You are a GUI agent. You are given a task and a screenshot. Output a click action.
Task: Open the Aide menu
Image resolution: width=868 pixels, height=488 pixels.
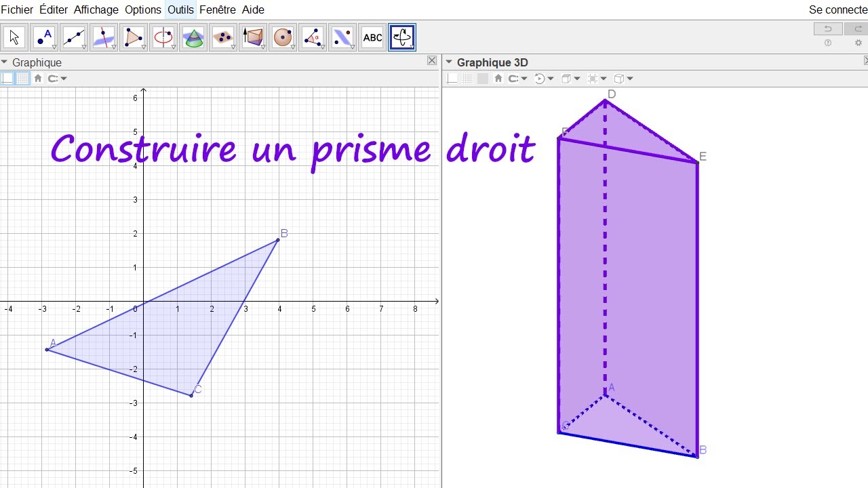coord(253,9)
